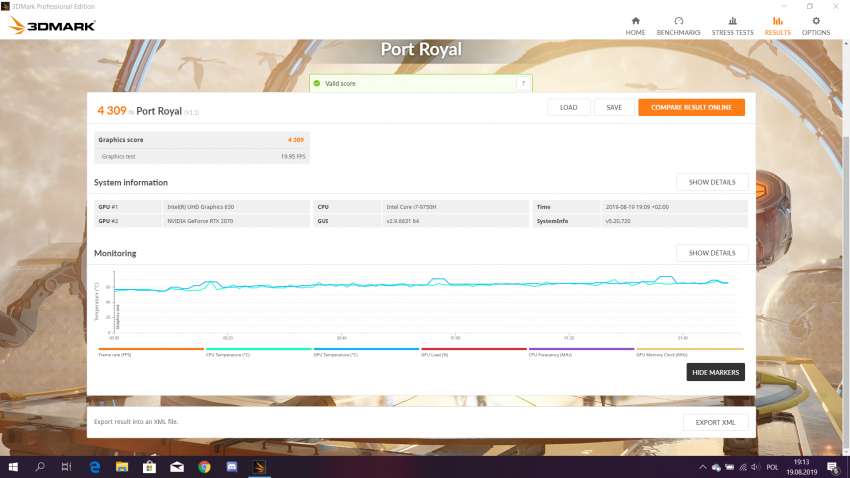Image resolution: width=850 pixels, height=478 pixels.
Task: Load a saved benchmark result
Action: pos(568,107)
